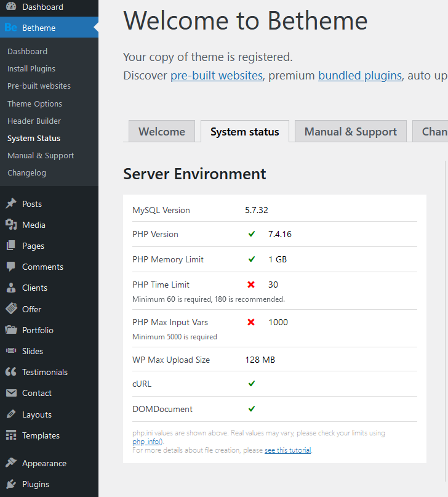Viewport: 448px width, 497px height.
Task: Open the Pages menu label
Action: (33, 246)
